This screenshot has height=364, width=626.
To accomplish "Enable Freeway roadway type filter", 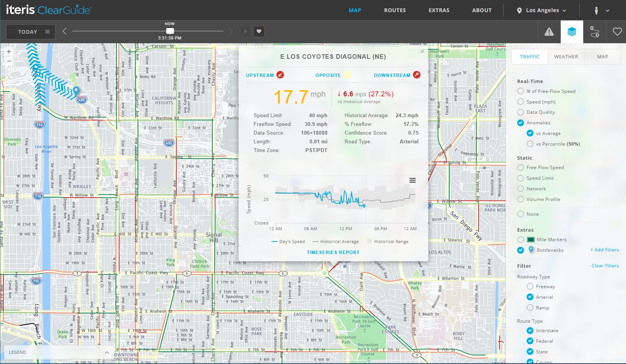I will pos(530,287).
